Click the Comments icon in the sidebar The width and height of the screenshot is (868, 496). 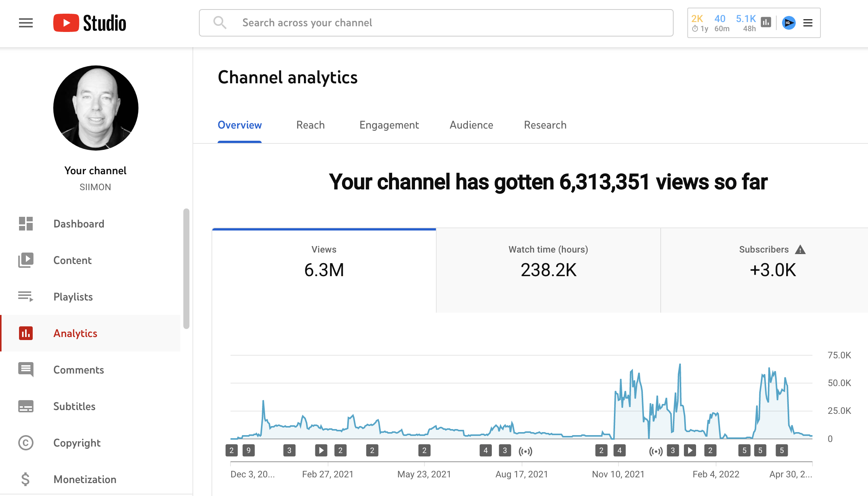pyautogui.click(x=25, y=369)
